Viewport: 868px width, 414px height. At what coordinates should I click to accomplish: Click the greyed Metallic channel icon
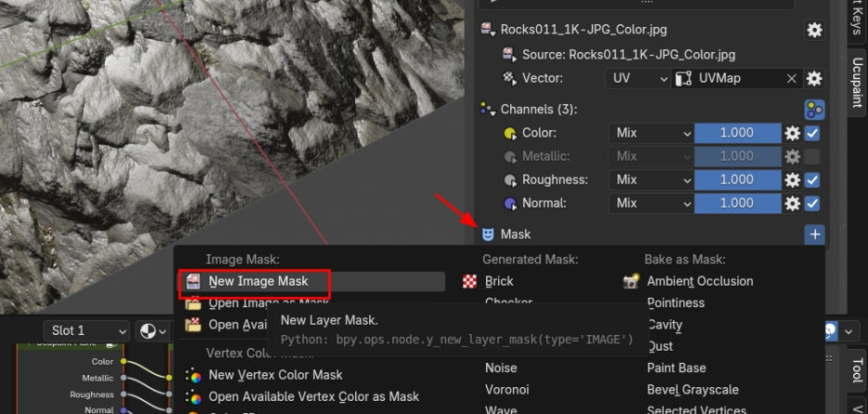point(510,156)
